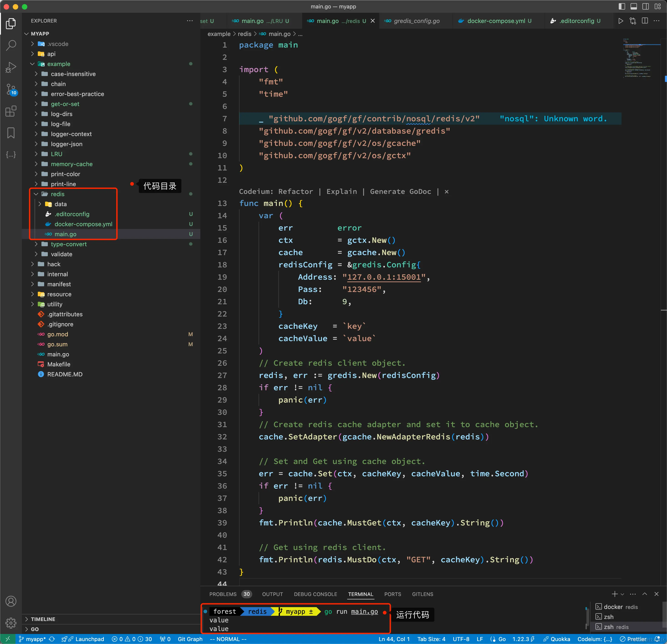Click Quokka in status bar
Image resolution: width=667 pixels, height=644 pixels.
coord(556,639)
